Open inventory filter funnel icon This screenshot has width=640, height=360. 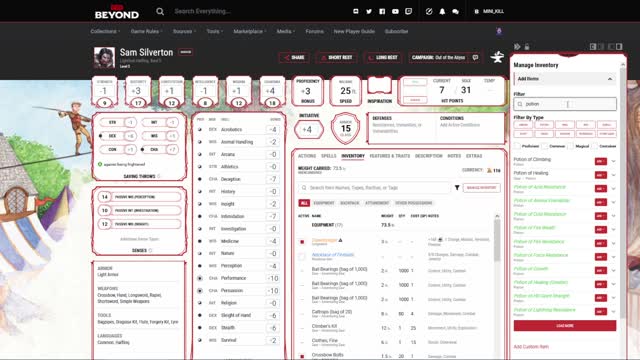coord(457,188)
